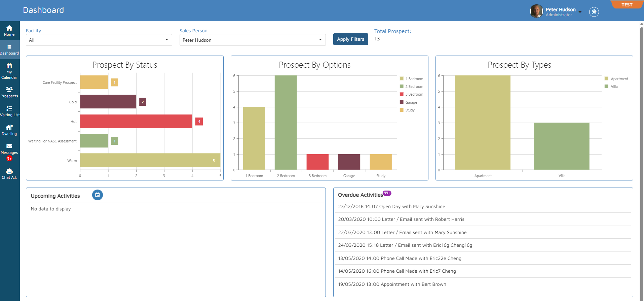
Task: Open the Dashboard sidebar item
Action: pos(9,49)
